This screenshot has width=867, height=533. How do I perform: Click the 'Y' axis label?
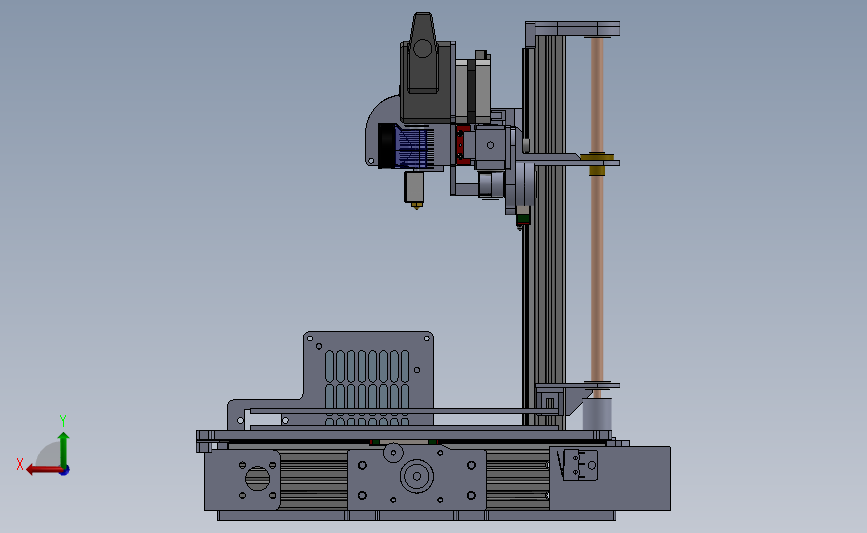pos(63,421)
